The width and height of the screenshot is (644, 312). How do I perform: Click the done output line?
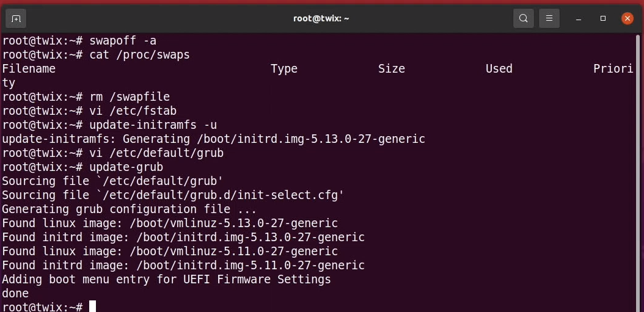[x=15, y=294]
